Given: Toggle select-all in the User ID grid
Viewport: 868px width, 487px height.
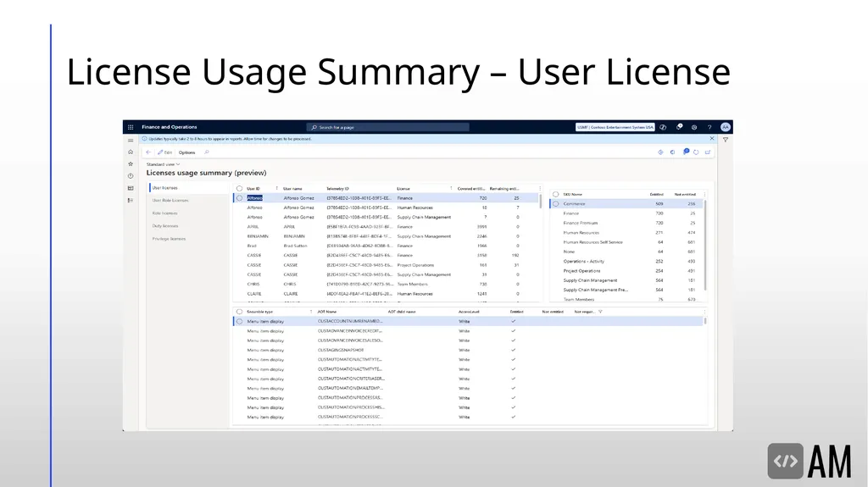Looking at the screenshot, I should [x=240, y=189].
